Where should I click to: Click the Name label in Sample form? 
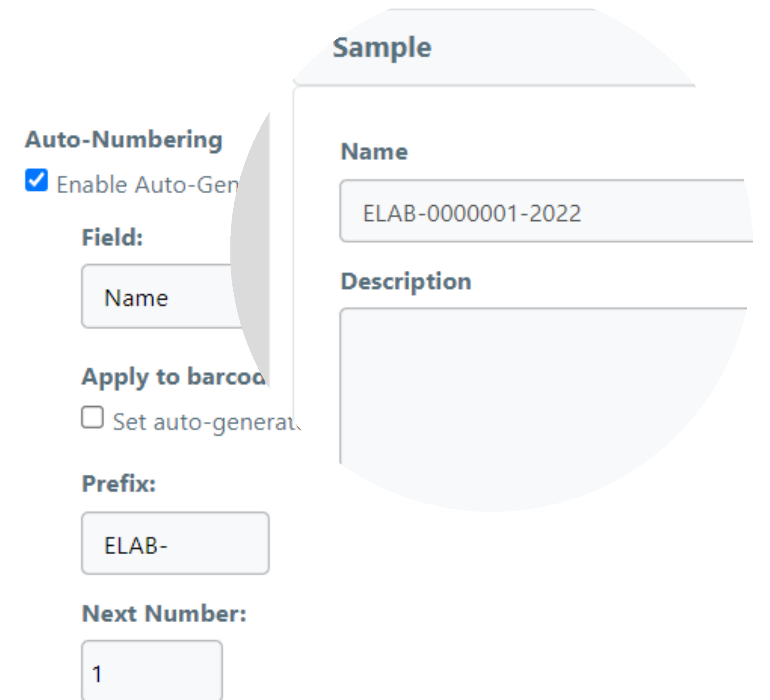[x=374, y=152]
